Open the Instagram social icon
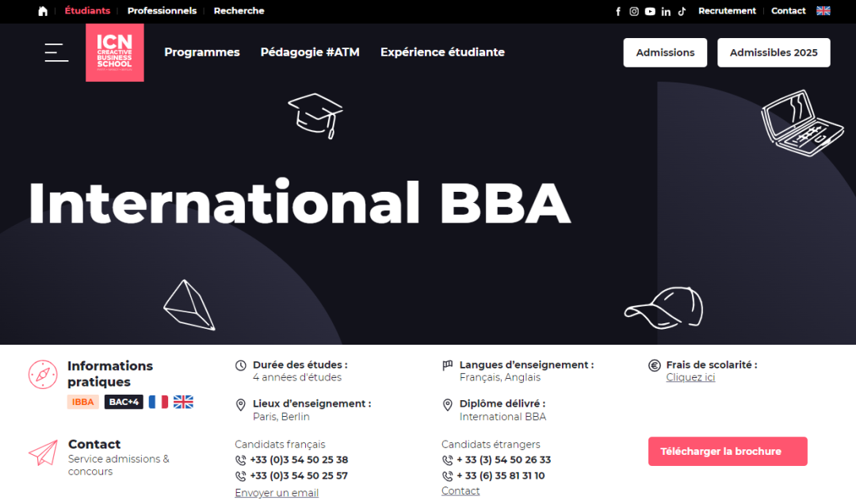This screenshot has height=504, width=856. (634, 11)
